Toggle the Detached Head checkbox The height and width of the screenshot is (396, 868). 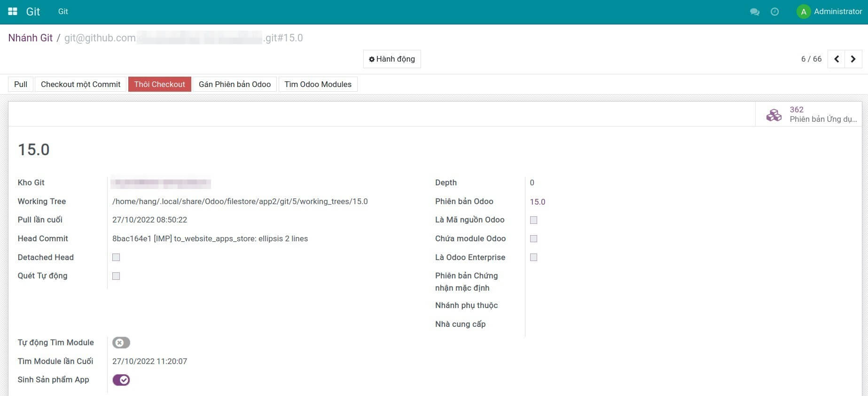point(116,257)
